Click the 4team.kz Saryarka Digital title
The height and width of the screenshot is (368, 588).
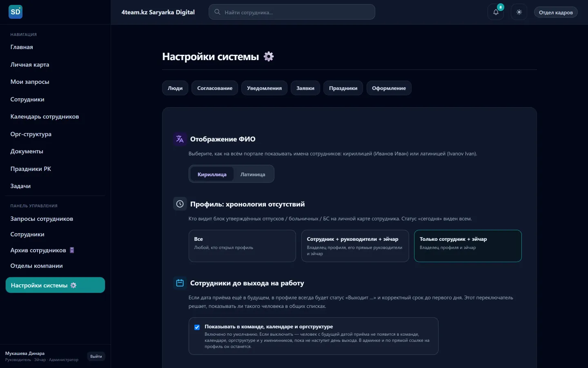tap(158, 12)
